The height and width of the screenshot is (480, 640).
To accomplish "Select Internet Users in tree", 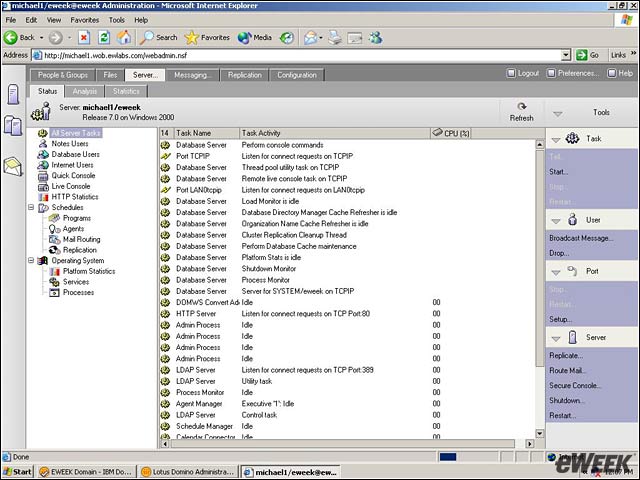I will click(72, 165).
